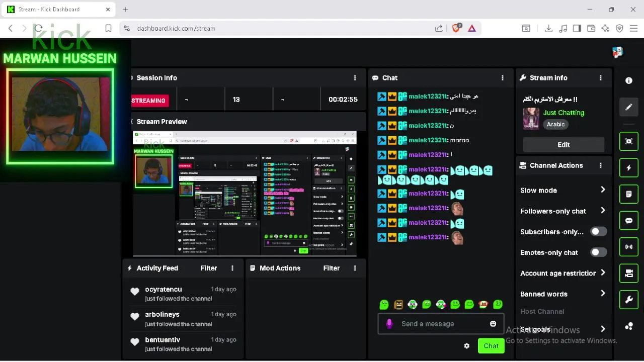Go back with the browser back arrow

pyautogui.click(x=11, y=28)
